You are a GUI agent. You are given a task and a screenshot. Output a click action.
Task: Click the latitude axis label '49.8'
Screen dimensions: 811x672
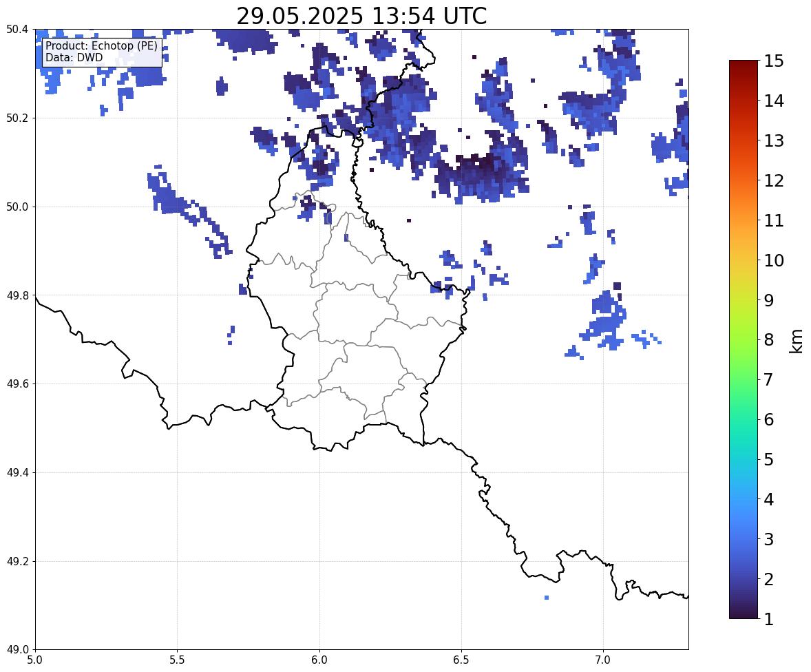click(x=17, y=295)
